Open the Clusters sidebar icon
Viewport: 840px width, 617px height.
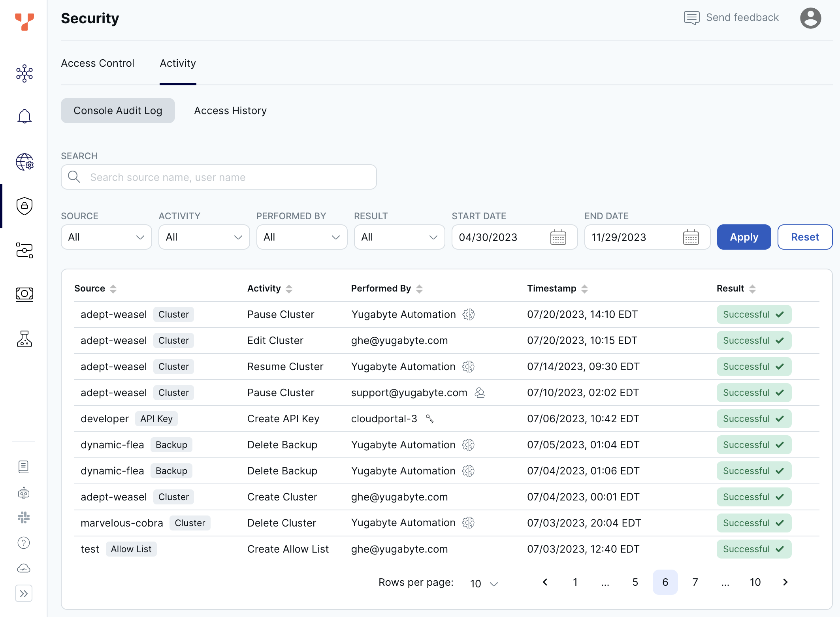click(x=24, y=73)
